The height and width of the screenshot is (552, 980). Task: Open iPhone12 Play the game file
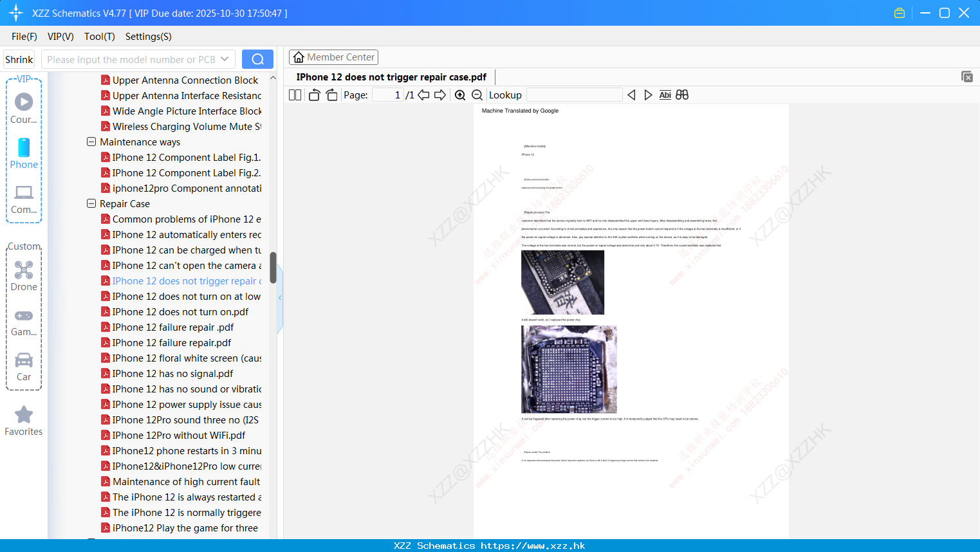180,528
